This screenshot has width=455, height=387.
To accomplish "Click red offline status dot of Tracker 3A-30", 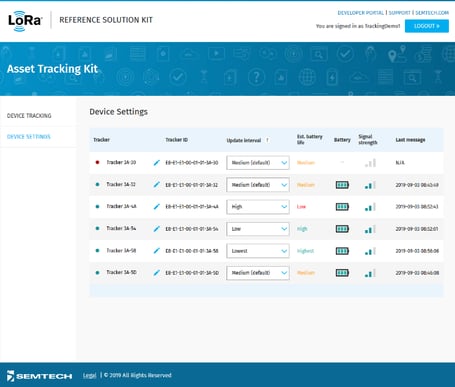I will pos(97,162).
